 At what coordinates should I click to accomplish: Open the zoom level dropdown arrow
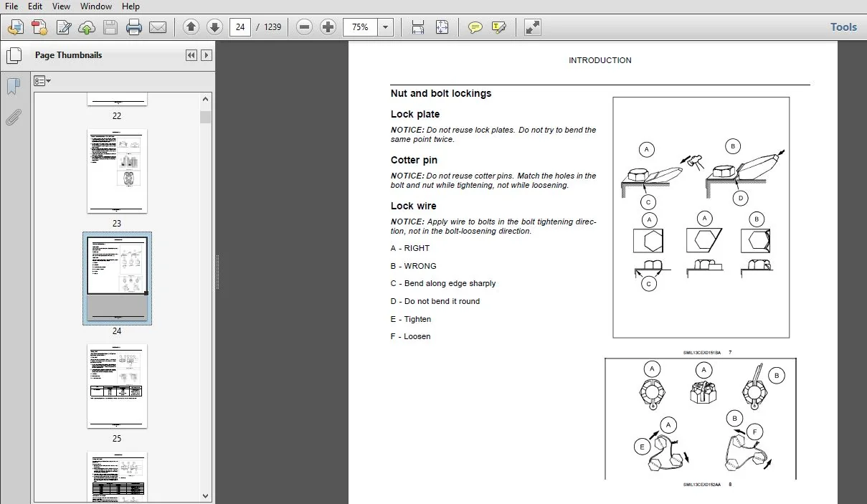pos(386,27)
